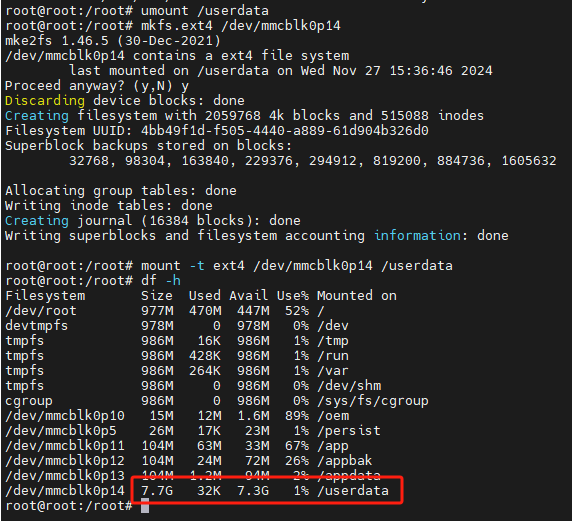Viewport: 572px width, 521px height.
Task: Click the /persist mount point
Action: pos(349,431)
